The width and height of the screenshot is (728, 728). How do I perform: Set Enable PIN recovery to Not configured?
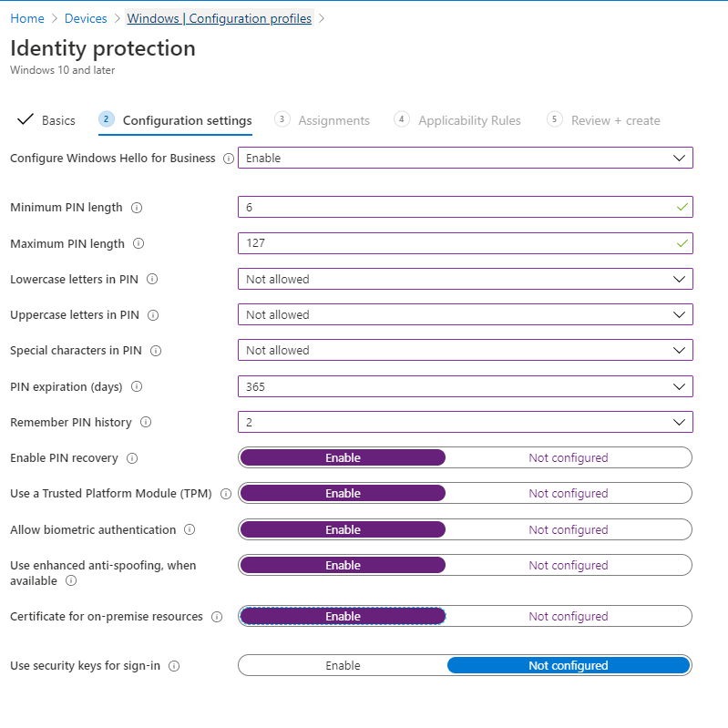point(568,458)
